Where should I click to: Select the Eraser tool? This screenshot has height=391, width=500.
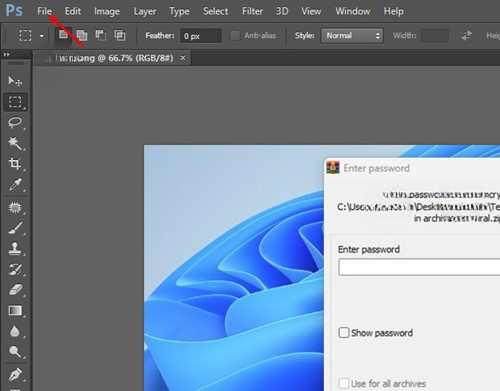tap(15, 290)
